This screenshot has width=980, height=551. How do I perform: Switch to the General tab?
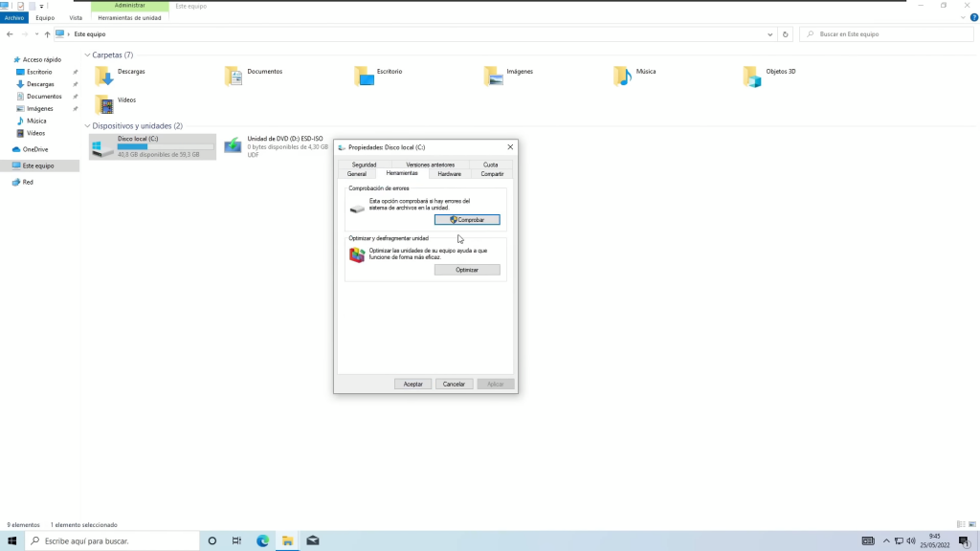(357, 174)
